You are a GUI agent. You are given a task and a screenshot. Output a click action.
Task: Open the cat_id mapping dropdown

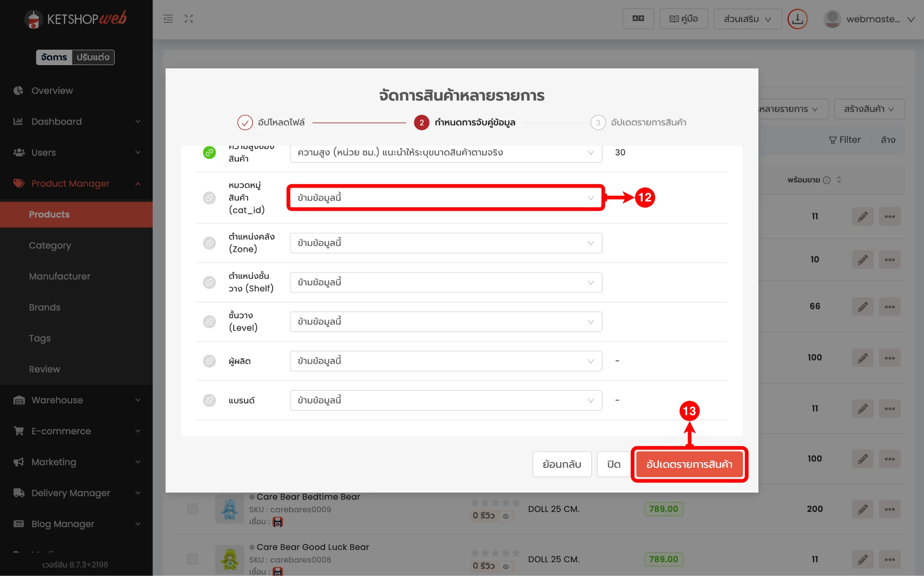pos(446,198)
